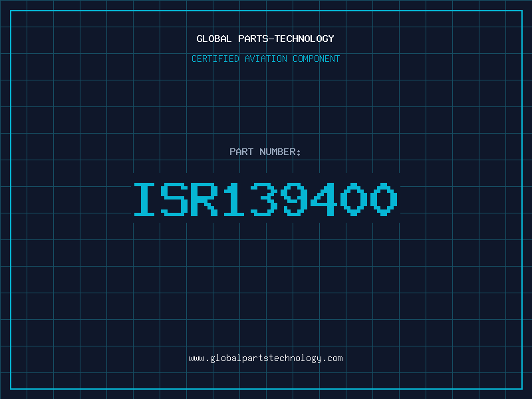The height and width of the screenshot is (399, 532).
Task: Click the word AVIATION in the subtitle
Action: click(x=266, y=59)
